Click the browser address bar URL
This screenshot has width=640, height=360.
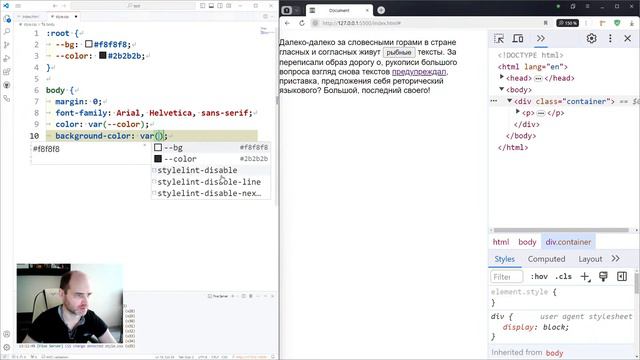pos(362,23)
